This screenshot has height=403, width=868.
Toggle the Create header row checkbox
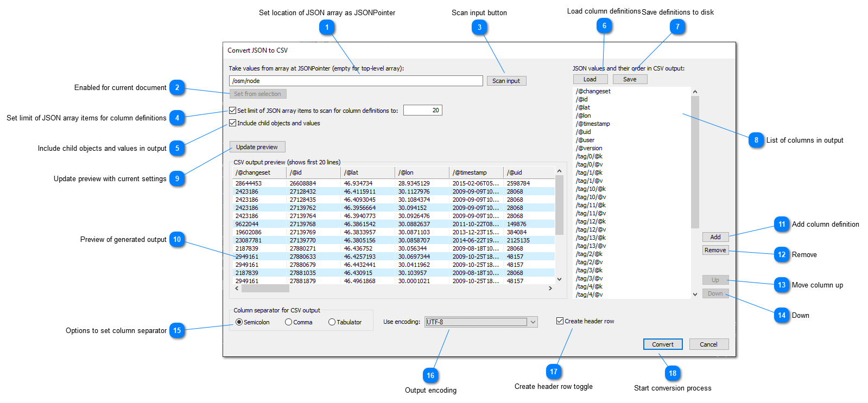[560, 321]
